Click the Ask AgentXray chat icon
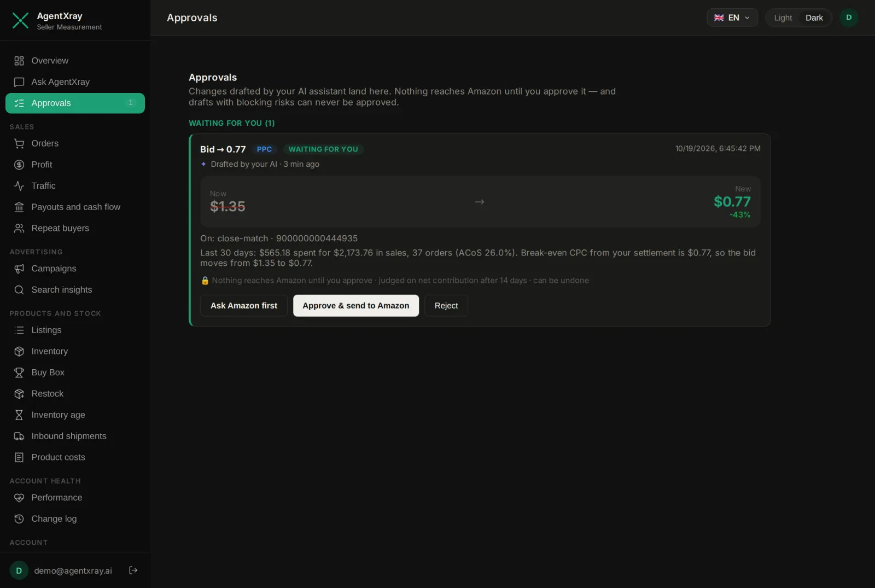875x588 pixels. (x=19, y=82)
